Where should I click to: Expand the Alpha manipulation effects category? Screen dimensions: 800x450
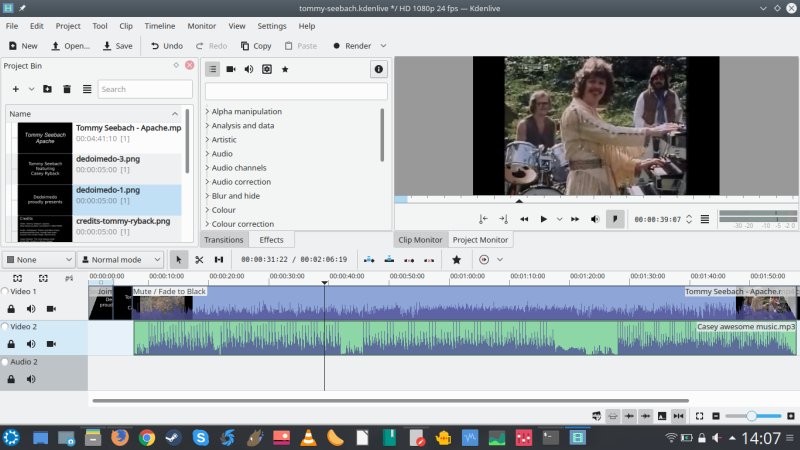[x=246, y=111]
